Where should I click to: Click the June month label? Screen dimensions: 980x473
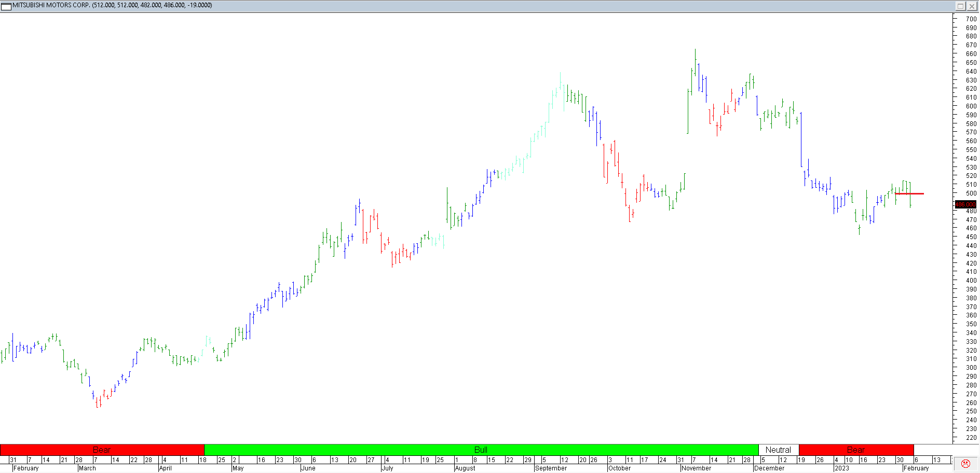308,468
